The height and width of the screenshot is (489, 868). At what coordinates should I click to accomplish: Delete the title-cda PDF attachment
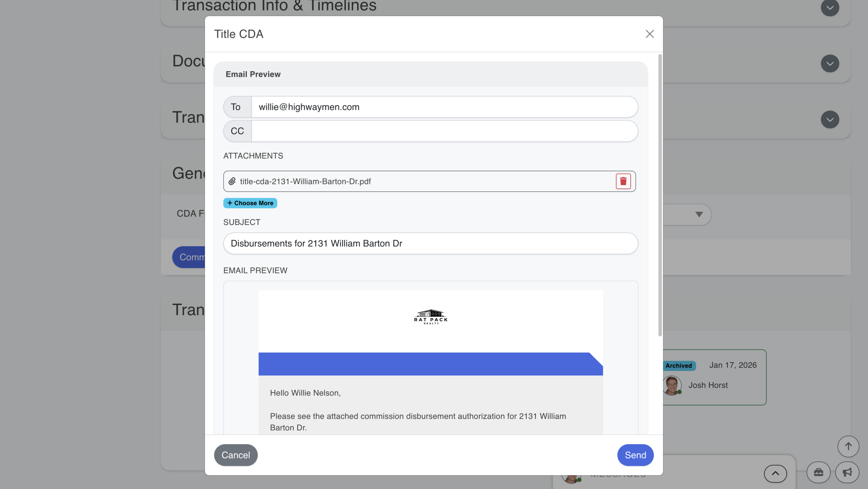coord(623,181)
